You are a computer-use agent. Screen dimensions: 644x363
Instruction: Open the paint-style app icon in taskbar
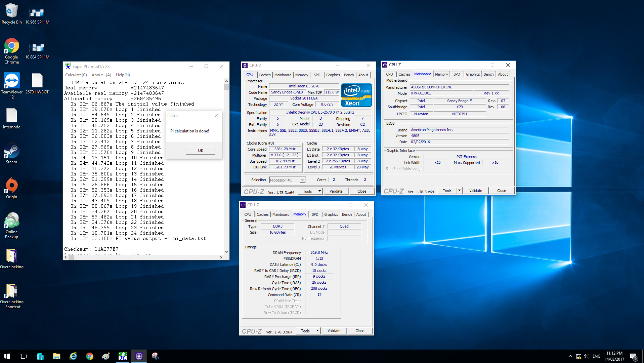click(106, 356)
